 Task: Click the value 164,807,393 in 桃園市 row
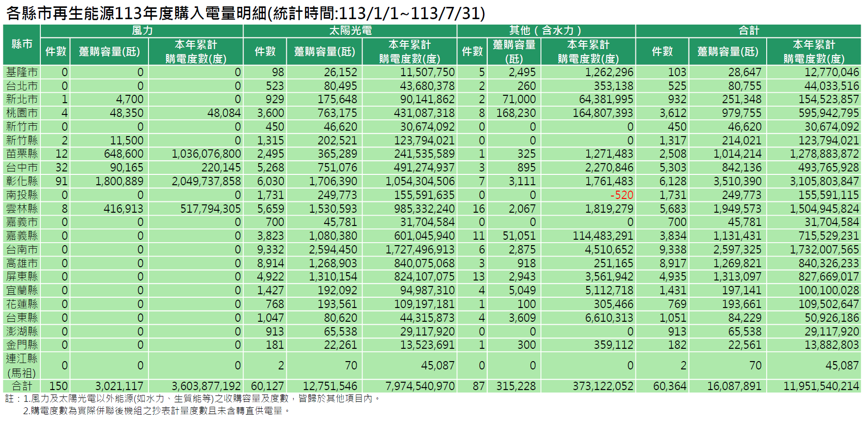pos(603,113)
